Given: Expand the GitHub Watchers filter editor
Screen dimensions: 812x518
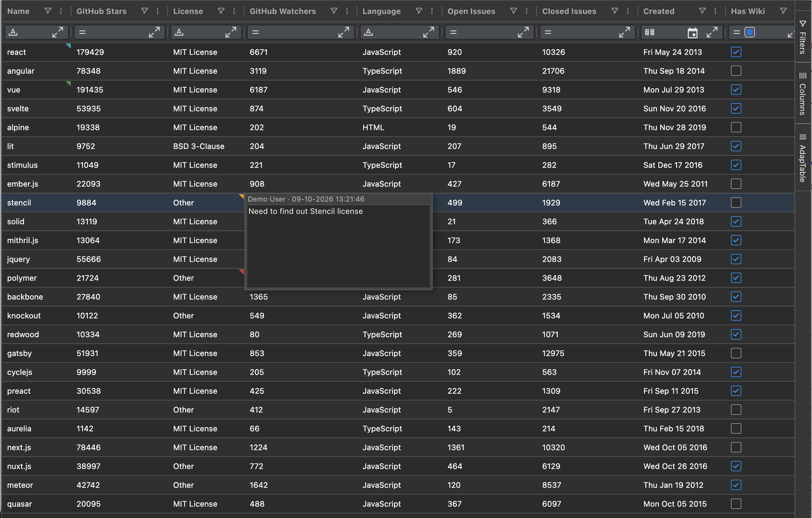Looking at the screenshot, I should (344, 32).
